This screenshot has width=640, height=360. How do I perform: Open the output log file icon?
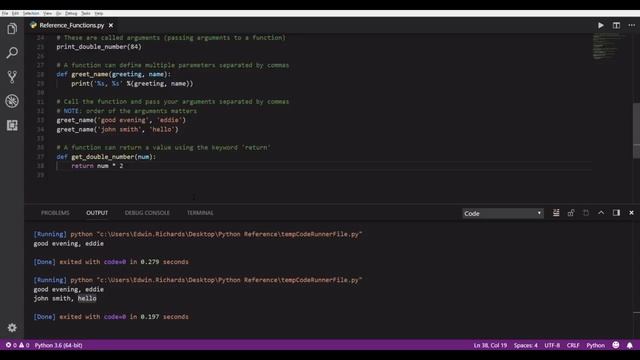(586, 213)
